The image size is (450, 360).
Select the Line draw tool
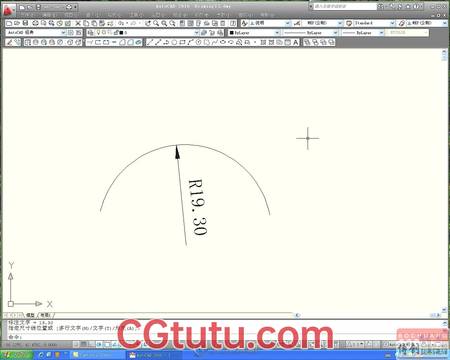(x=150, y=42)
